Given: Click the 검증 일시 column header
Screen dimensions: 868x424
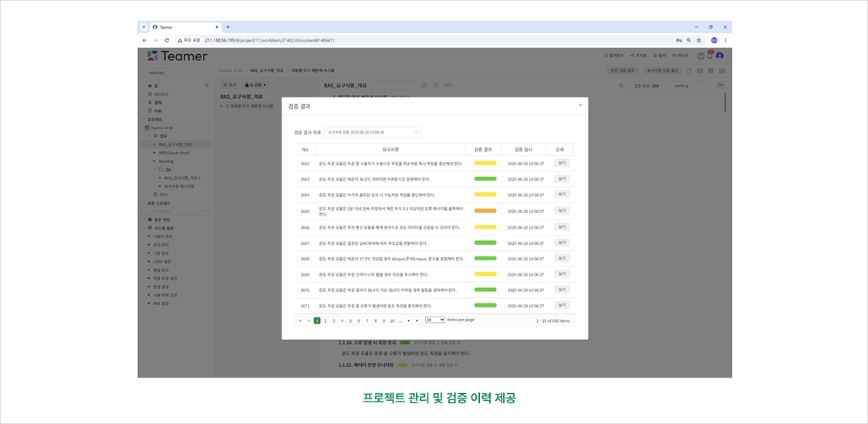Looking at the screenshot, I should click(522, 149).
